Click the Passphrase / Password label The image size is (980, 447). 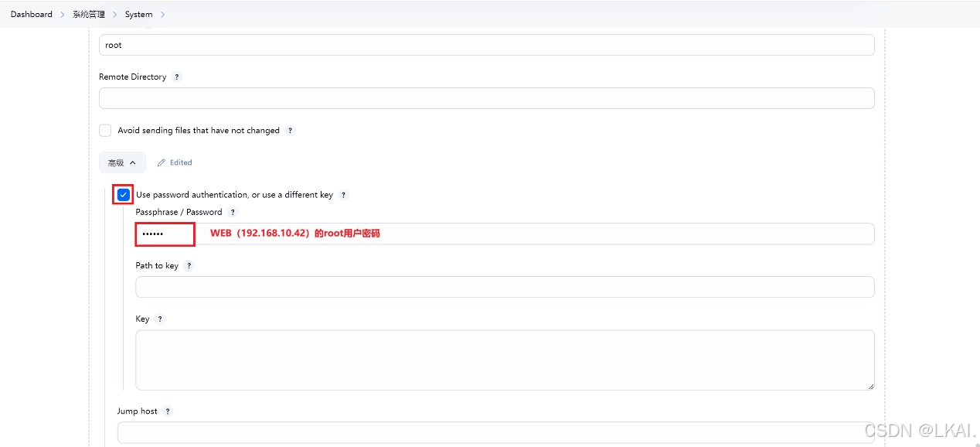coord(179,212)
